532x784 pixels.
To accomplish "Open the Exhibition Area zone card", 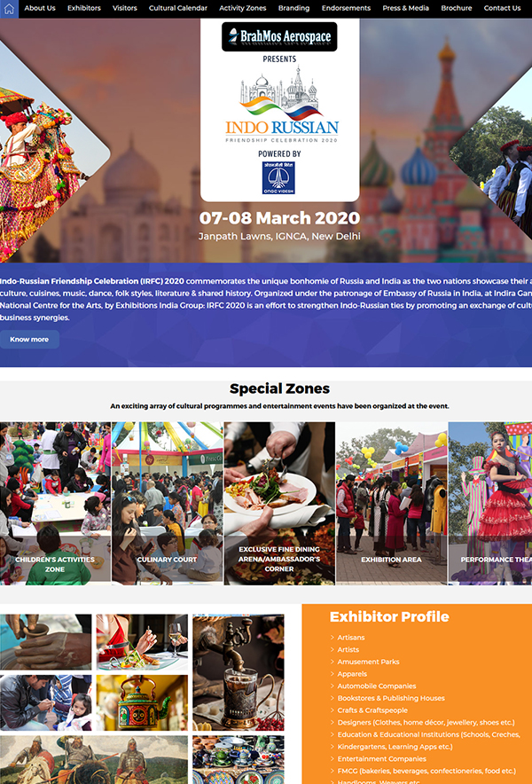I will (x=392, y=503).
